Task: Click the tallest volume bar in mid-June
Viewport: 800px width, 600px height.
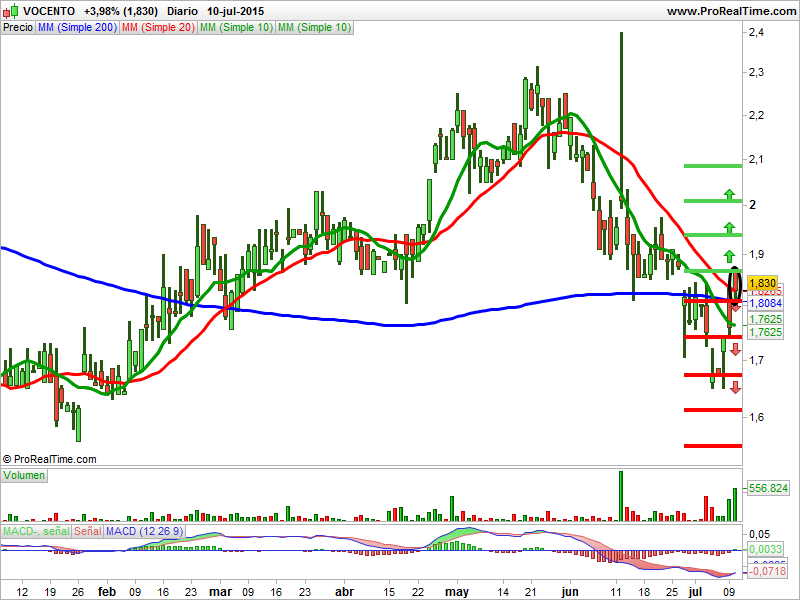Action: click(621, 495)
